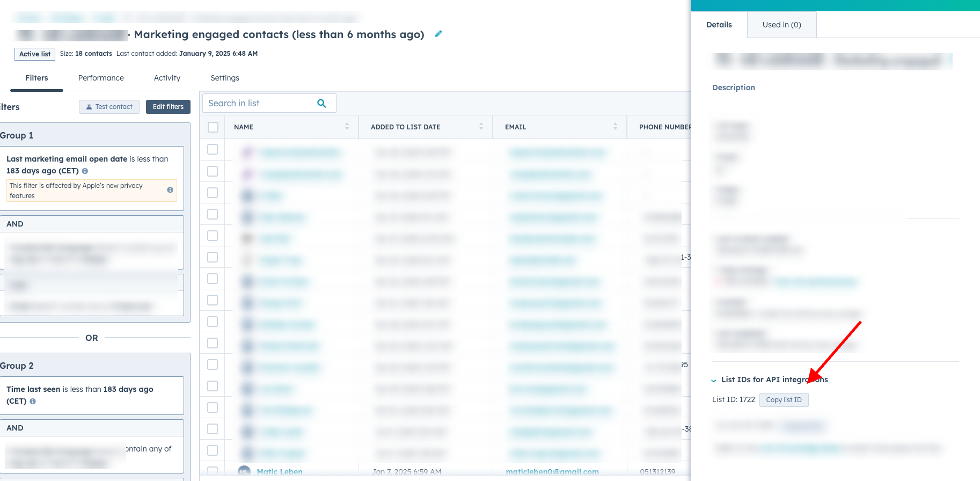This screenshot has height=481, width=980.
Task: Click Edit filters button
Action: pos(168,107)
